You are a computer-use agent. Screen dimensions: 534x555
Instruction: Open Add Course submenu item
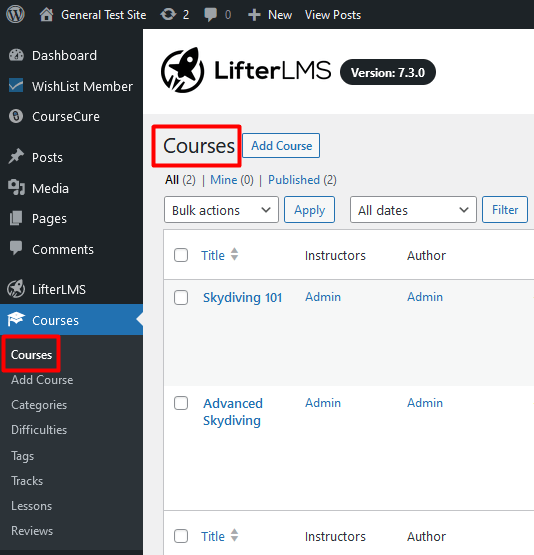click(42, 380)
